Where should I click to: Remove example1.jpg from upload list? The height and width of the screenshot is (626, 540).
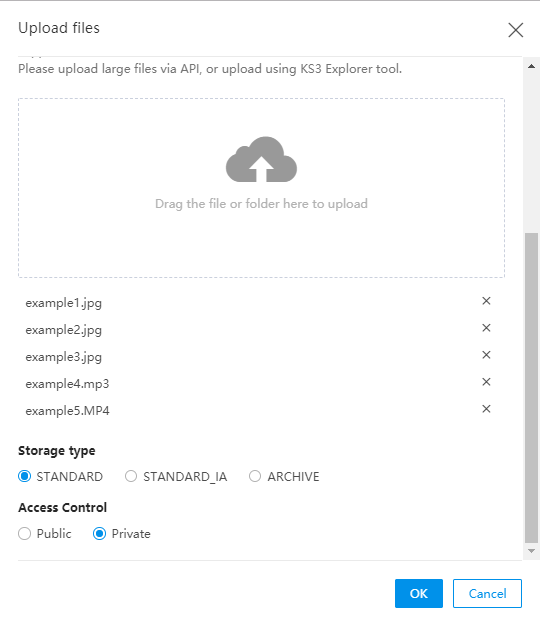click(x=486, y=301)
